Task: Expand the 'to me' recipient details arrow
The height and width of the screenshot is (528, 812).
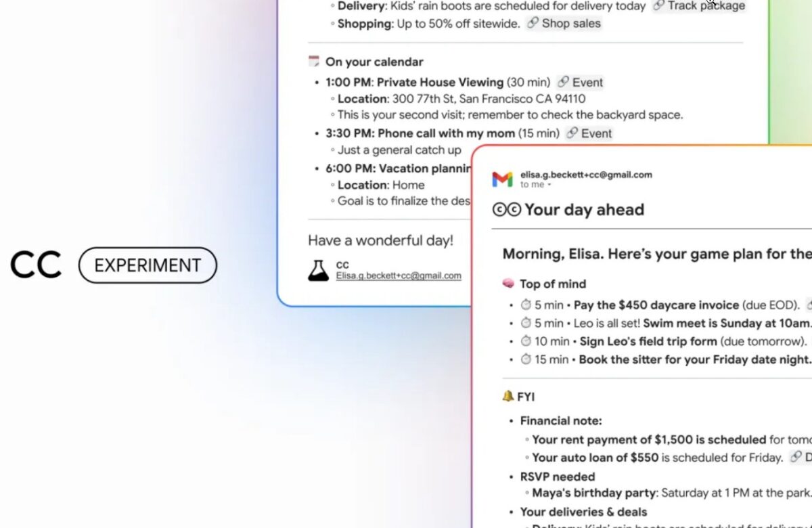Action: pos(549,185)
